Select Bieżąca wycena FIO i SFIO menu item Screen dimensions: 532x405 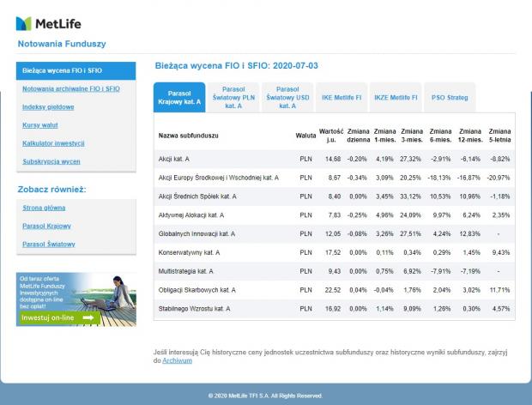point(76,70)
